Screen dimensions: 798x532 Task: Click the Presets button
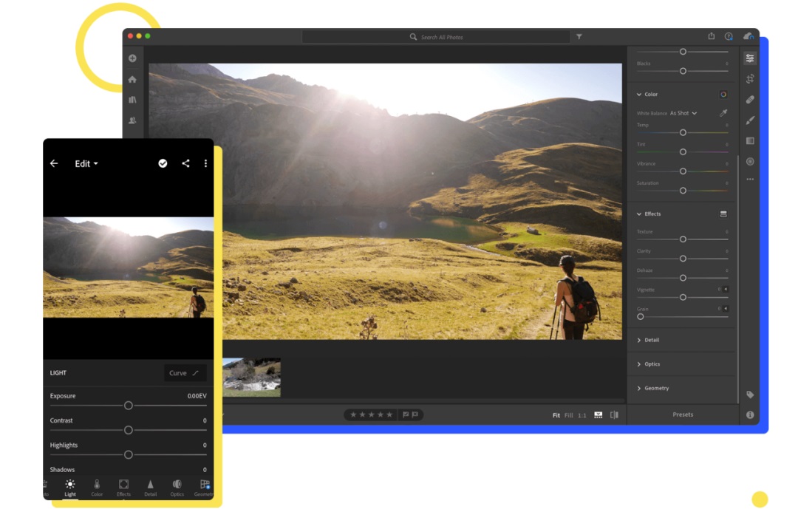(683, 415)
